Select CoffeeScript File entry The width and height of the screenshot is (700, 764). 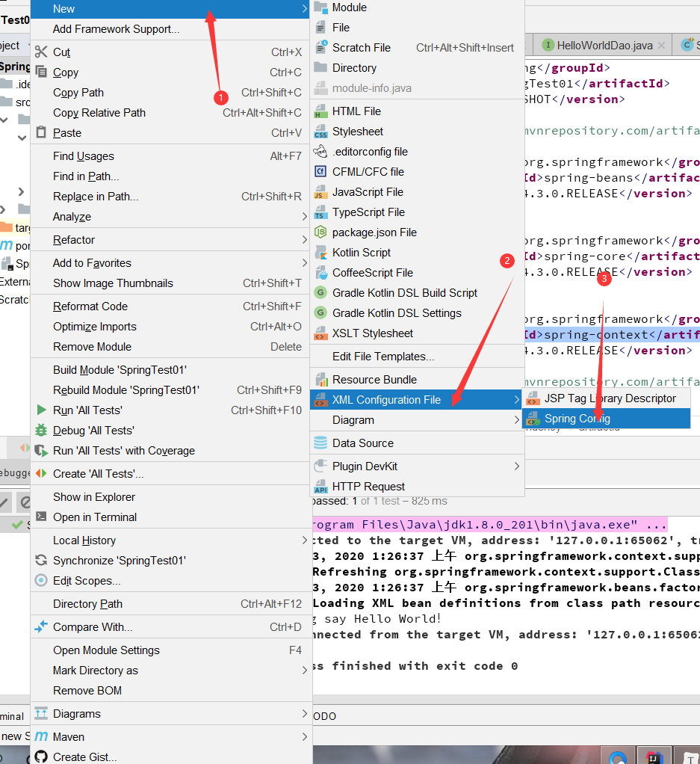coord(417,273)
